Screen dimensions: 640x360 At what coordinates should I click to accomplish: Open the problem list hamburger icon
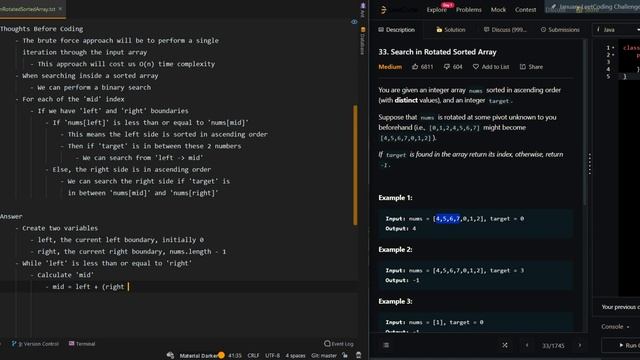click(386, 345)
